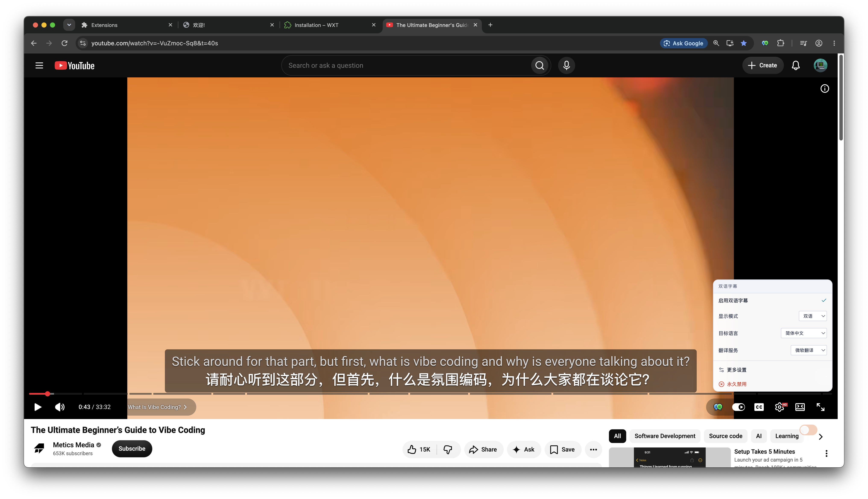Click the Ask button
Image resolution: width=868 pixels, height=499 pixels.
click(x=524, y=449)
